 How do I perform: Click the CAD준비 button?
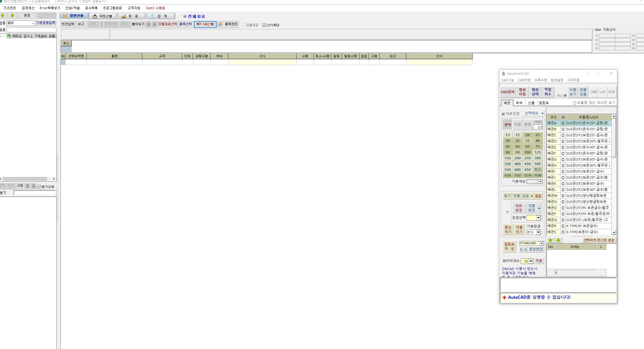click(x=507, y=92)
